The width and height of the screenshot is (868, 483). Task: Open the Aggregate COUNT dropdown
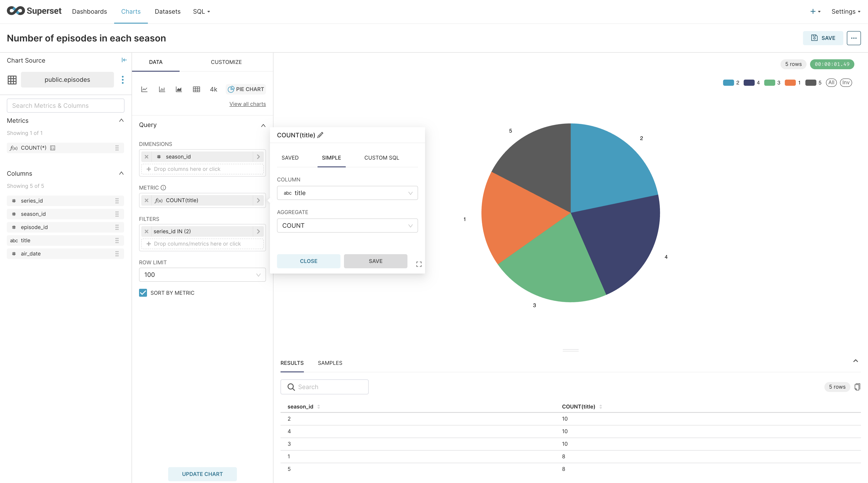(x=347, y=226)
